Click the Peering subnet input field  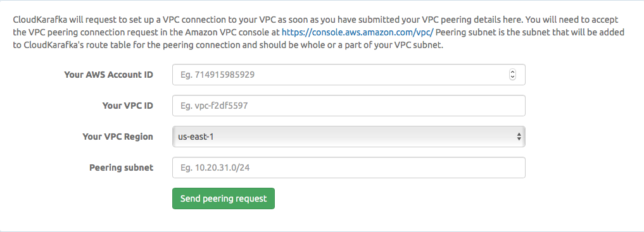click(349, 168)
